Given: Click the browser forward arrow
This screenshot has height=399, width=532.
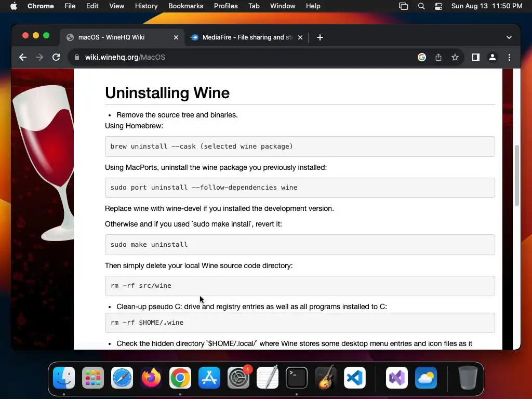Looking at the screenshot, I should click(39, 57).
